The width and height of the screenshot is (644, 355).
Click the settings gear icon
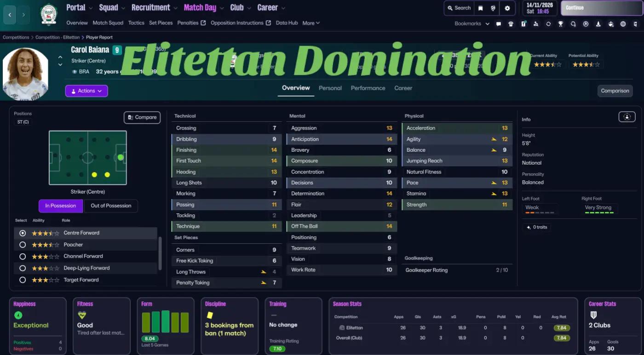[x=507, y=8]
